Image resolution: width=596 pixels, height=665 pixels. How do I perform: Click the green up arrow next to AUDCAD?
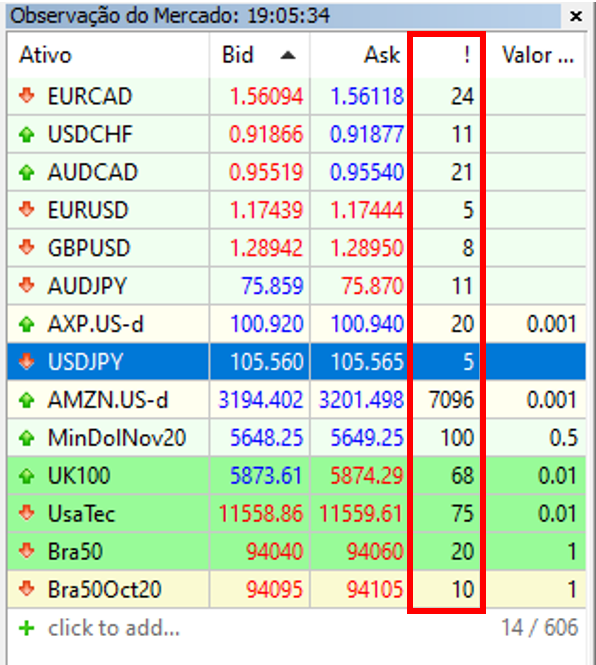pyautogui.click(x=27, y=172)
